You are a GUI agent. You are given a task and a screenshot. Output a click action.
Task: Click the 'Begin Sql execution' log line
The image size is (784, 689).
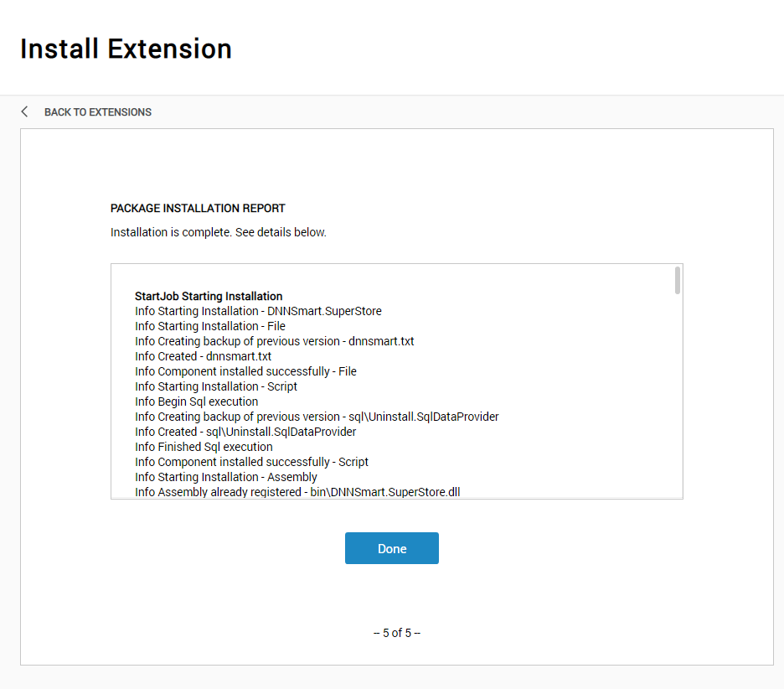[197, 401]
